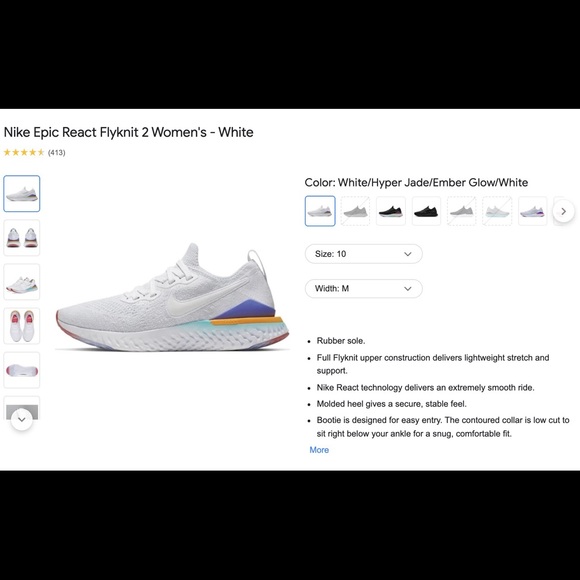Show the top-down shoe pair thumbnail

[x=22, y=326]
